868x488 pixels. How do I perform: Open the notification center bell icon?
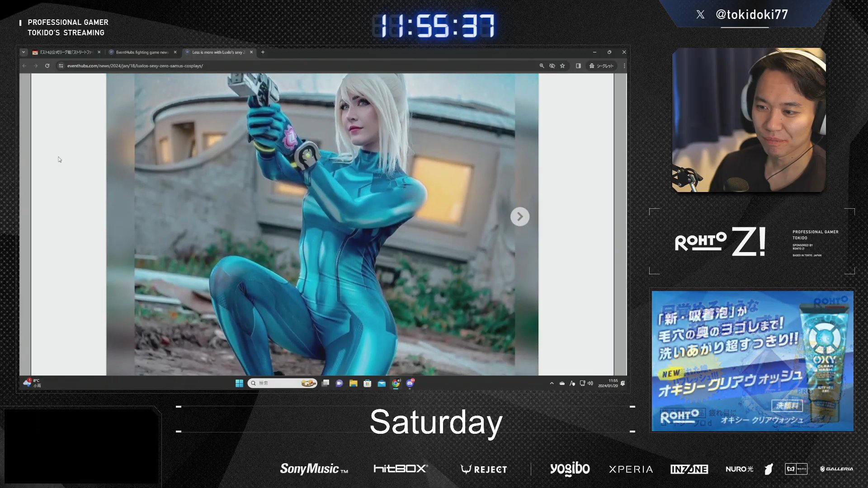point(623,383)
